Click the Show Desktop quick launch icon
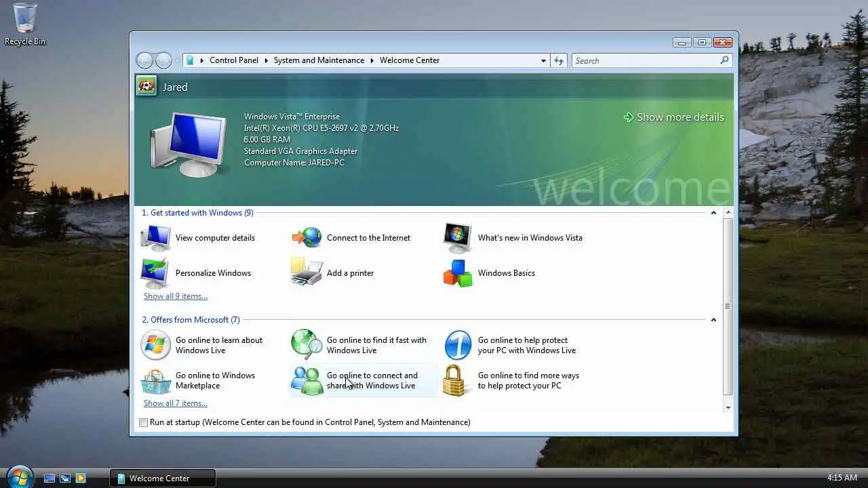This screenshot has height=488, width=868. click(x=49, y=478)
